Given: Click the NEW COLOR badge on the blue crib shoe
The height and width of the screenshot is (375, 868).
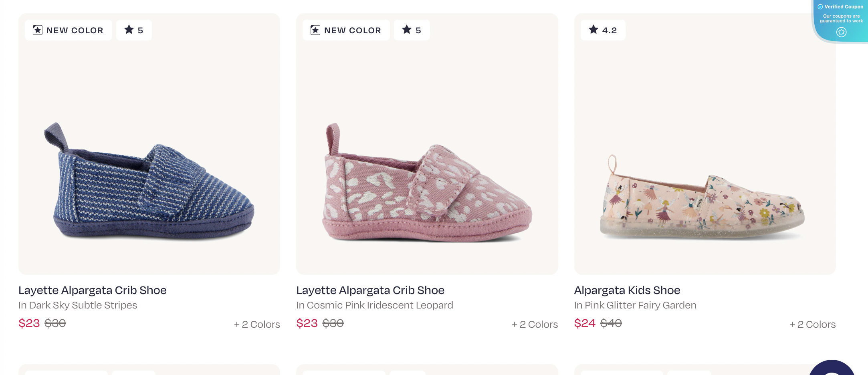Looking at the screenshot, I should 68,30.
